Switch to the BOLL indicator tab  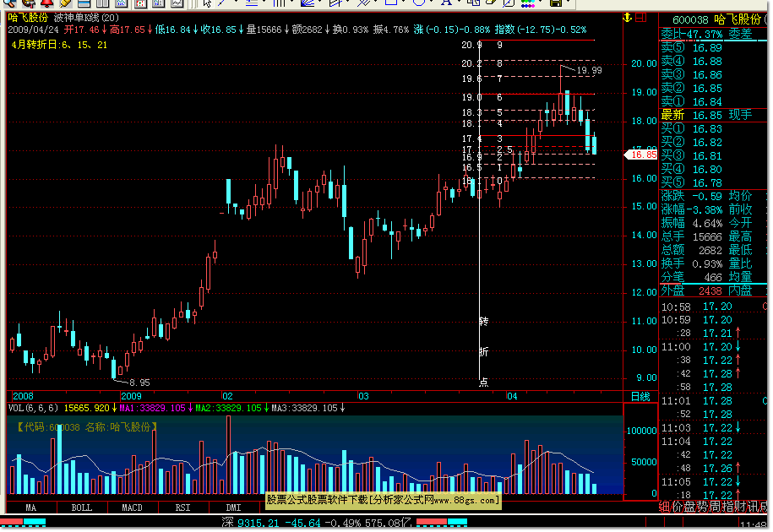(82, 508)
